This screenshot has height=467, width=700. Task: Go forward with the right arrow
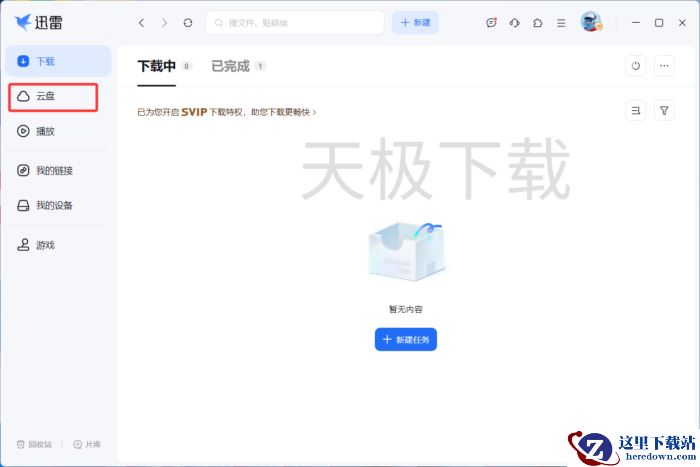(165, 23)
